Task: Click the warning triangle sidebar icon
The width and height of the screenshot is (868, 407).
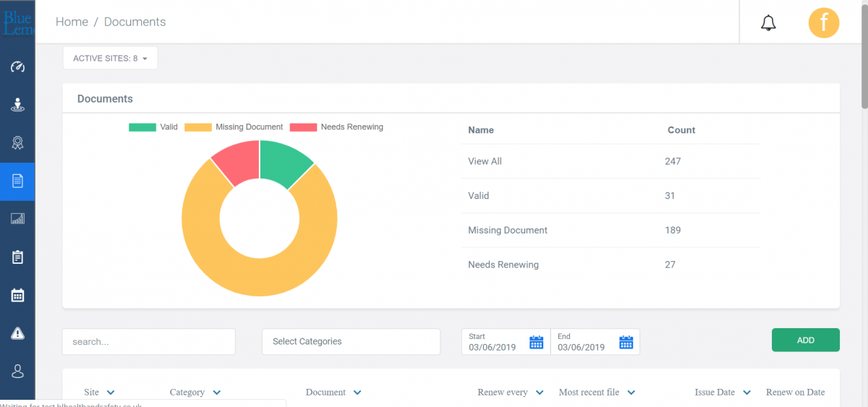Action: [x=17, y=333]
